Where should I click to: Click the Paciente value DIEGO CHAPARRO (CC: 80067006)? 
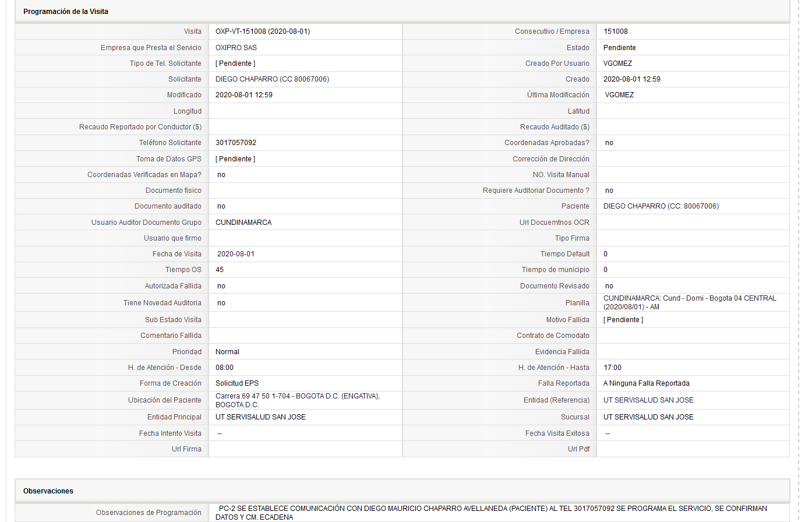point(661,206)
